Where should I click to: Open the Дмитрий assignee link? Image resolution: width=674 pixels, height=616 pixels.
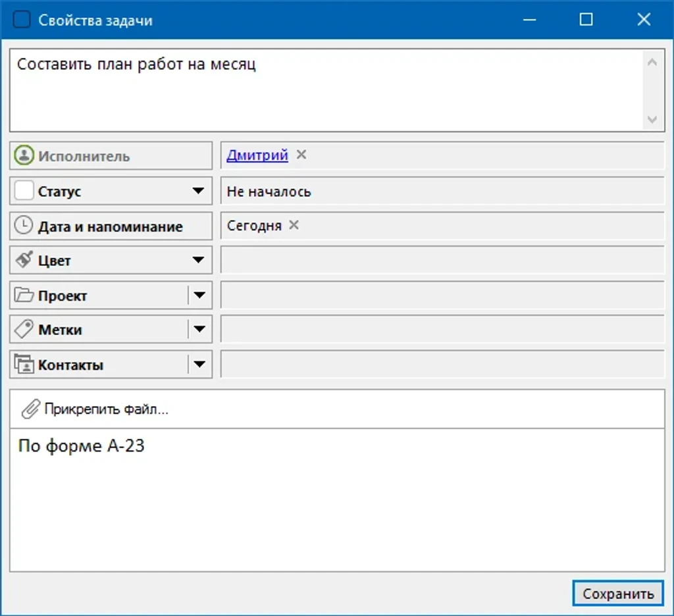[257, 155]
